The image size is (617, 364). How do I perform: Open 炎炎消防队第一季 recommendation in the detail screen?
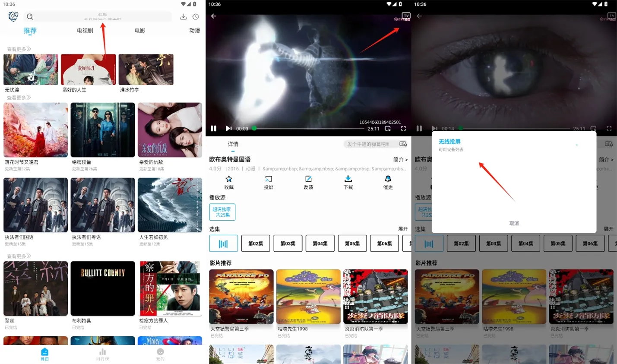coord(375,297)
